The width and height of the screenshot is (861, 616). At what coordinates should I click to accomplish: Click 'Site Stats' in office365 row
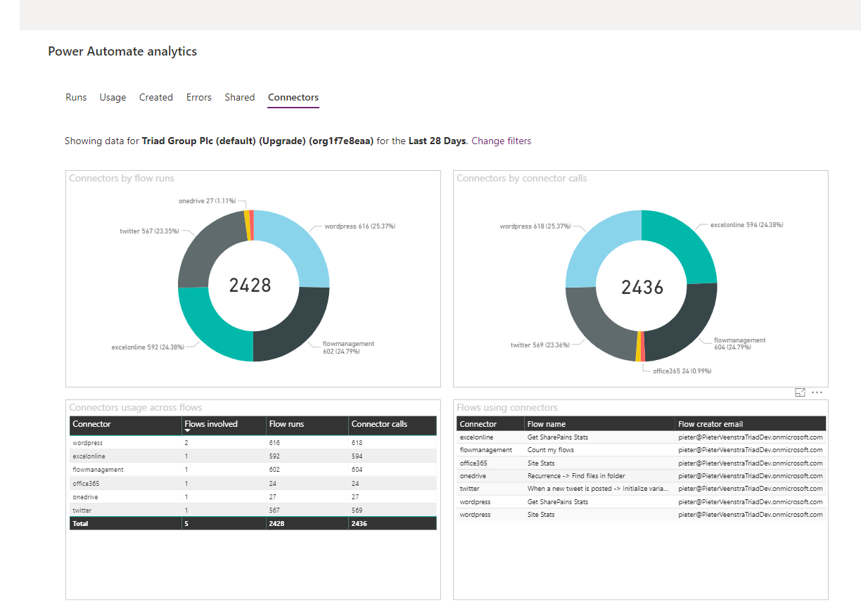pos(541,463)
